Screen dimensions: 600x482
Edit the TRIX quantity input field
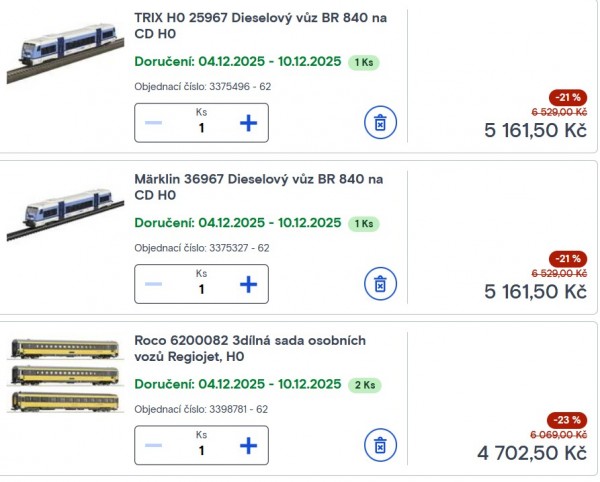point(201,128)
